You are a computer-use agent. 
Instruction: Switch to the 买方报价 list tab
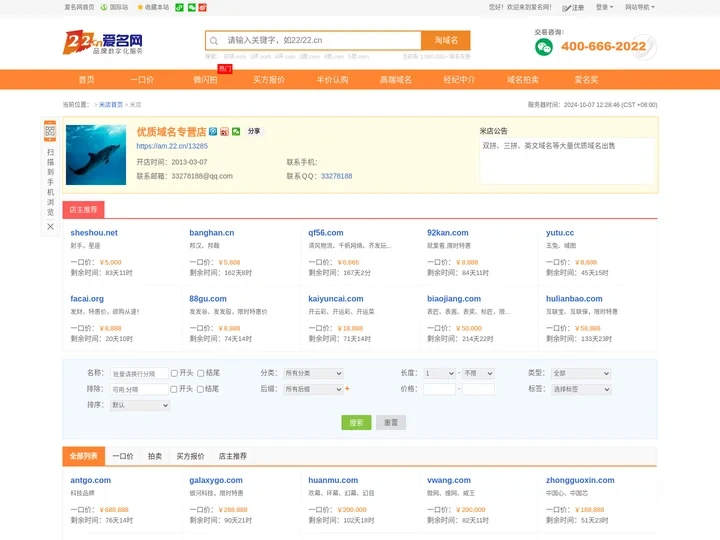(190, 456)
